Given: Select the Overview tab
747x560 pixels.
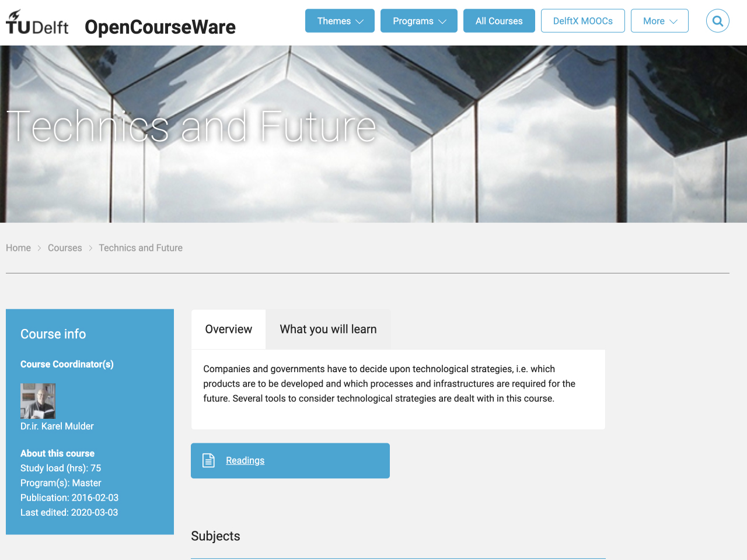Looking at the screenshot, I should pyautogui.click(x=228, y=329).
